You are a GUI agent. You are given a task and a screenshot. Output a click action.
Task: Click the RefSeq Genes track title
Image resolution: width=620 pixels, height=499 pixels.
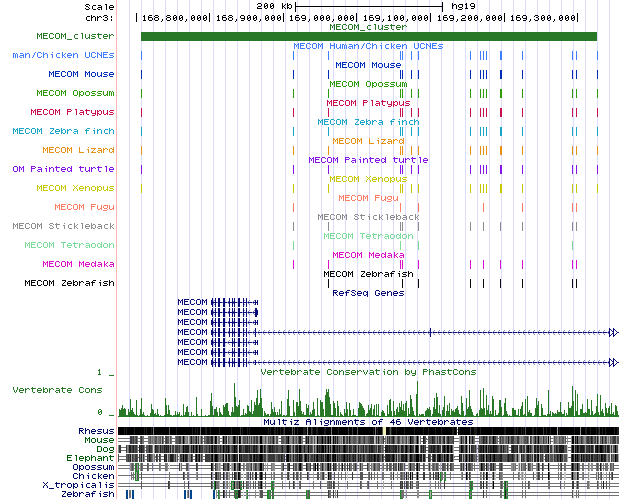[368, 293]
